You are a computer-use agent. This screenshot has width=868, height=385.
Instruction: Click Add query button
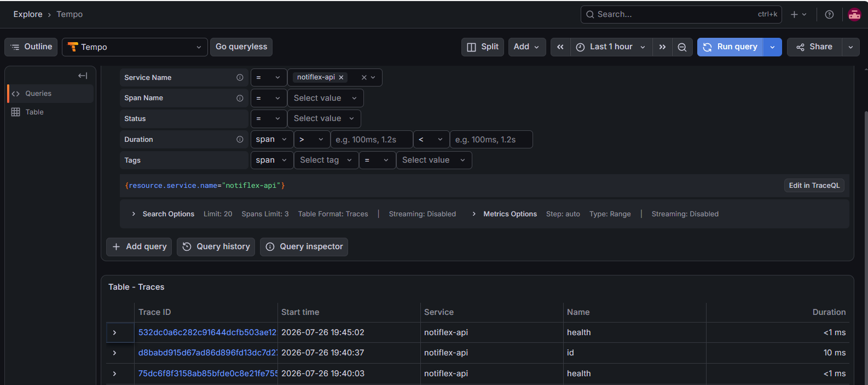(139, 247)
